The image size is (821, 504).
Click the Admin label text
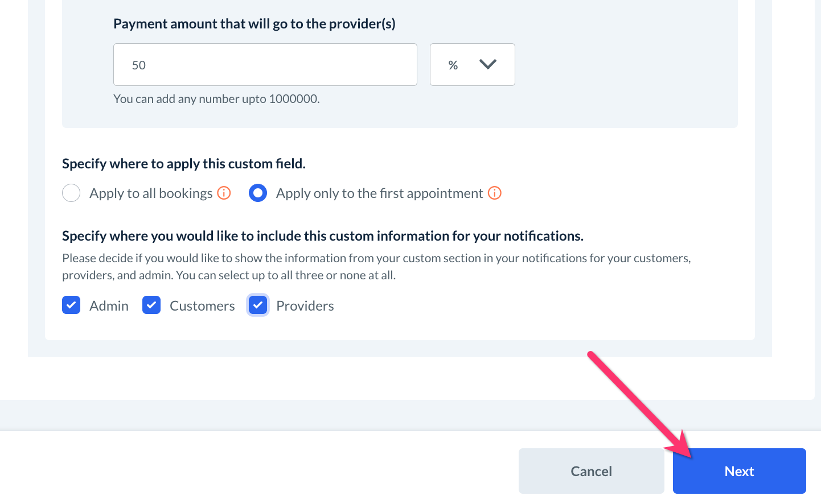(x=109, y=306)
